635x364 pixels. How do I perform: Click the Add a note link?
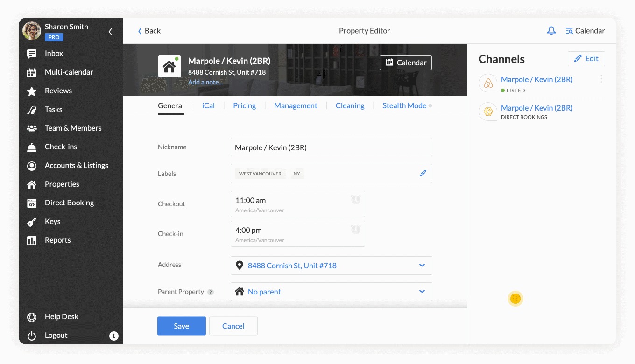tap(205, 82)
